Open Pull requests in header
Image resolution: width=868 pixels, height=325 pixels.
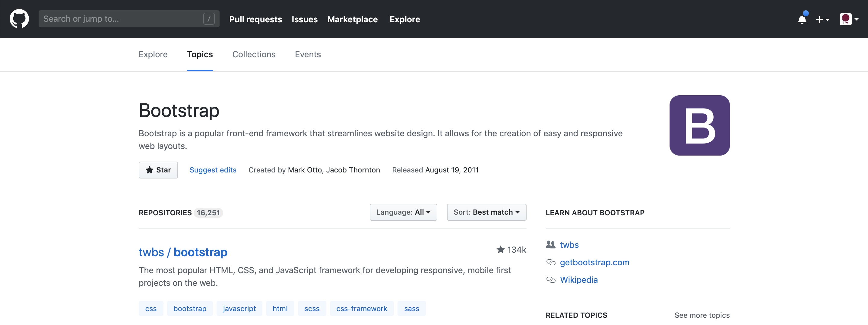(255, 19)
